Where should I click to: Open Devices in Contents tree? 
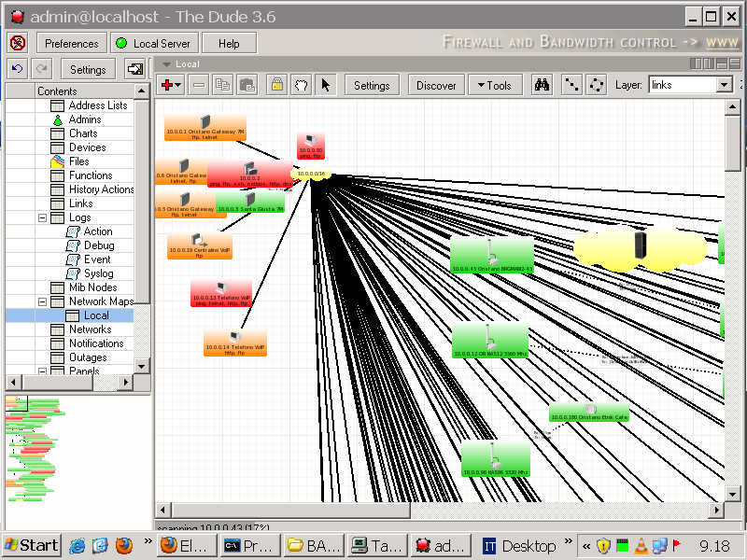[87, 147]
